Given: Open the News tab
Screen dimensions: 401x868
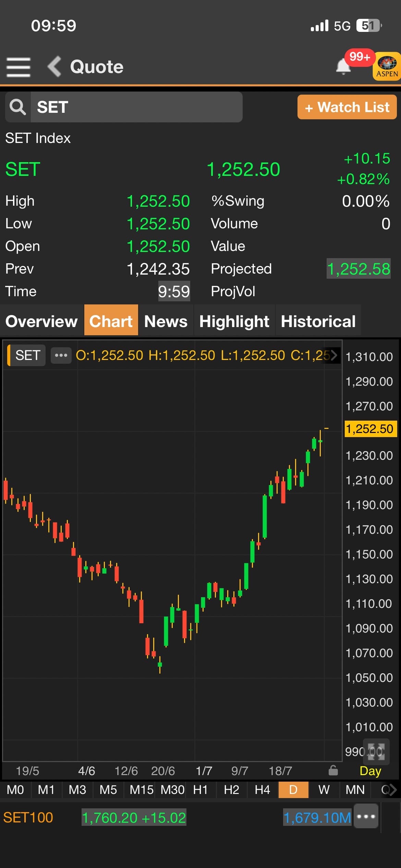Looking at the screenshot, I should pyautogui.click(x=166, y=321).
